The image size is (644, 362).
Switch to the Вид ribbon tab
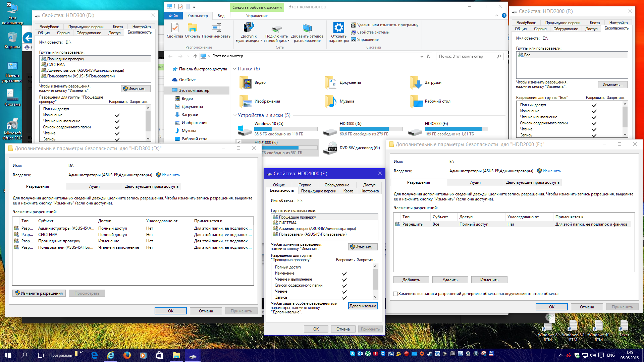click(x=221, y=16)
